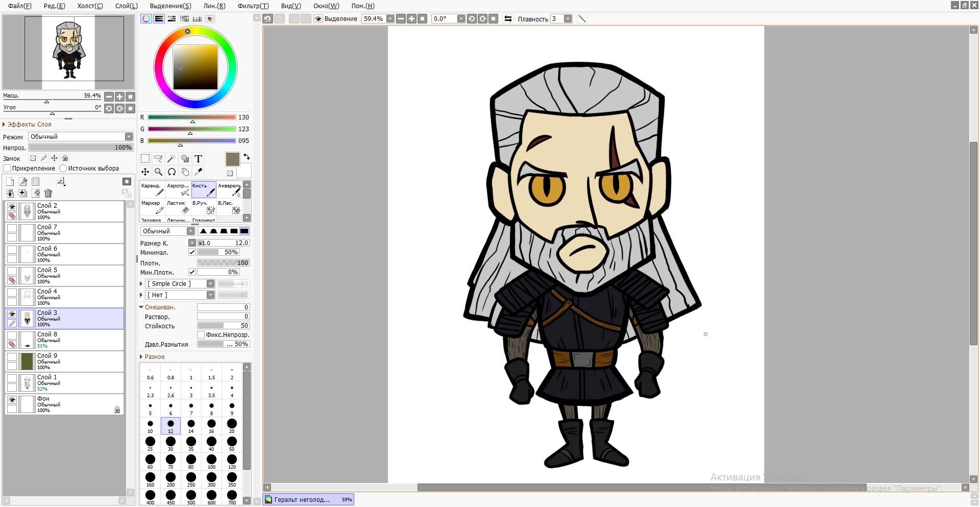Switch to the Геральт неголод... document tab

click(308, 499)
